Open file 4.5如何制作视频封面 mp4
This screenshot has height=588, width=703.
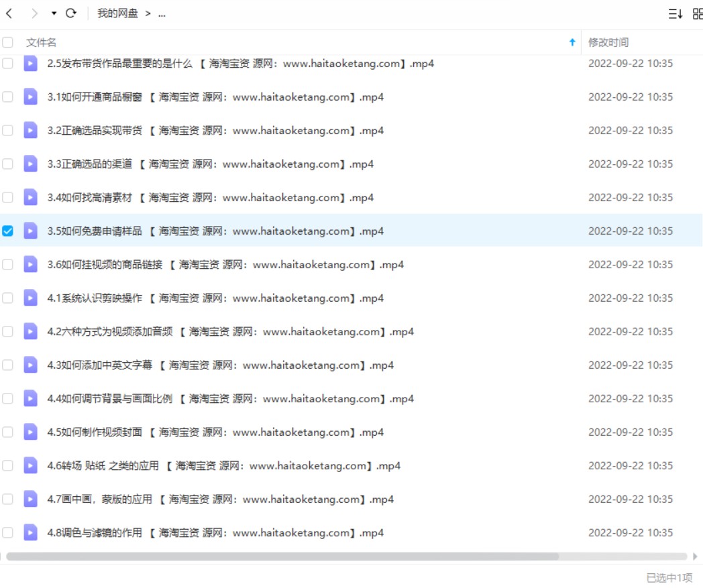tap(215, 432)
